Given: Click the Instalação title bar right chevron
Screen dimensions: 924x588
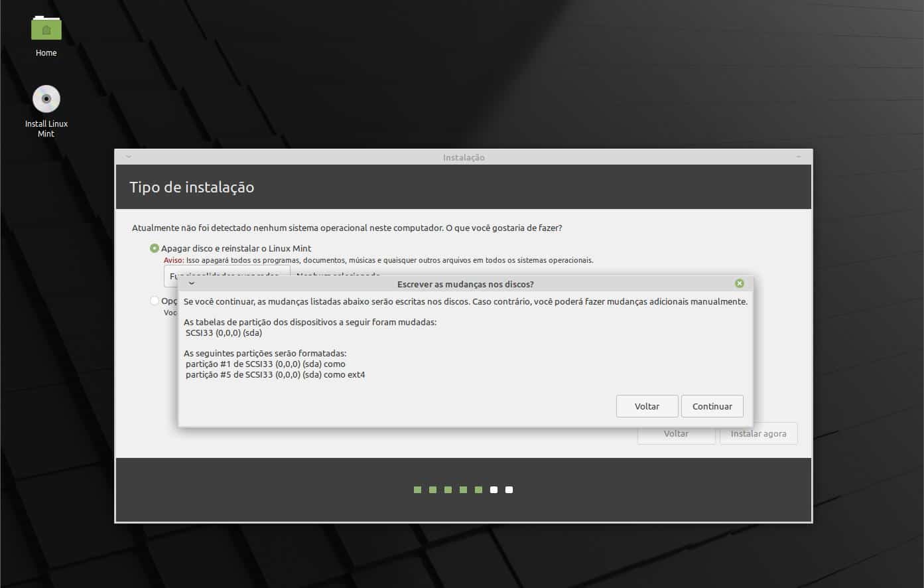Looking at the screenshot, I should tap(799, 157).
